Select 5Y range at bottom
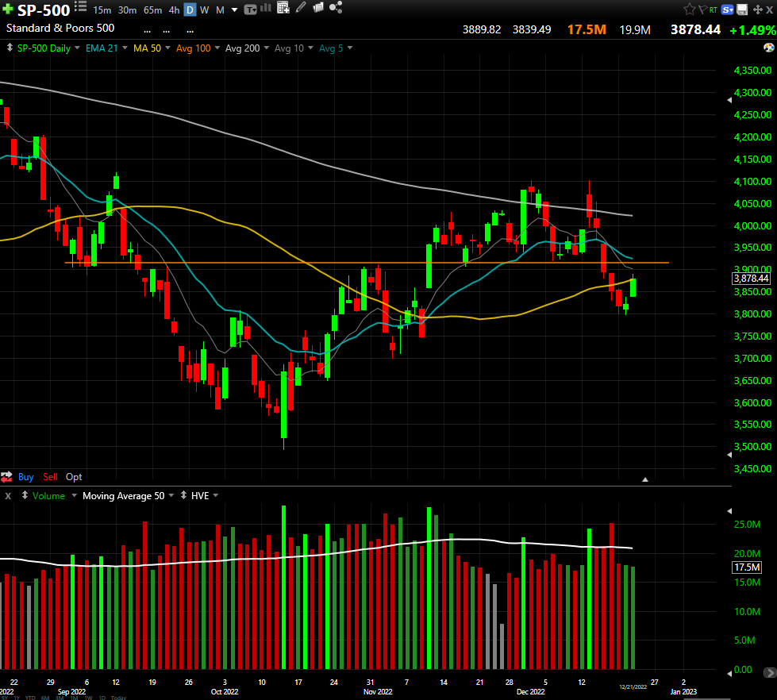This screenshot has width=777, height=700. (x=5, y=698)
